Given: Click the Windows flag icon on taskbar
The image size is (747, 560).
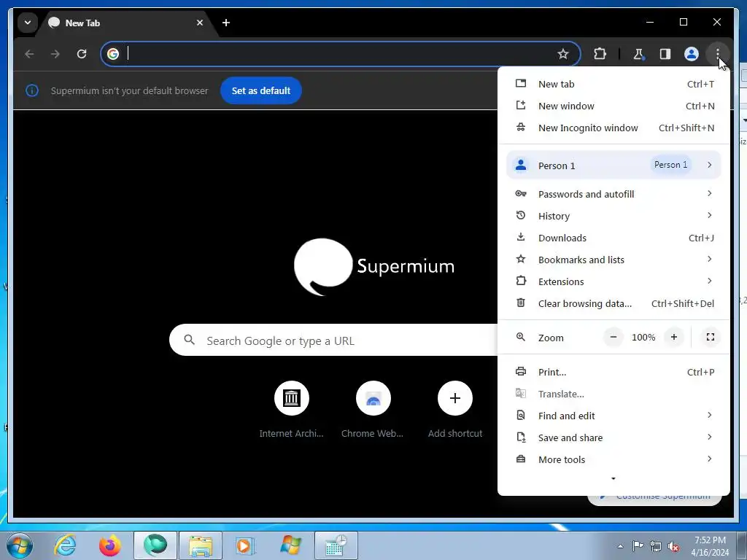Looking at the screenshot, I should click(x=290, y=545).
